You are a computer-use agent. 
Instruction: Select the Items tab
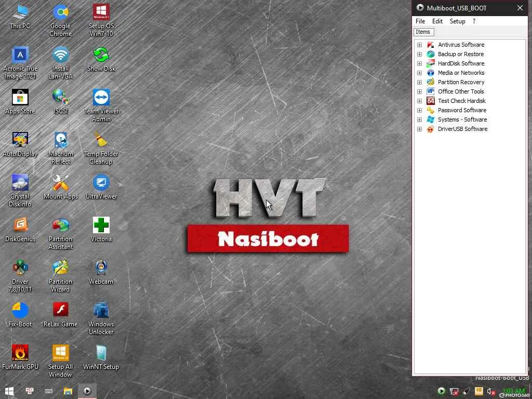click(x=423, y=32)
